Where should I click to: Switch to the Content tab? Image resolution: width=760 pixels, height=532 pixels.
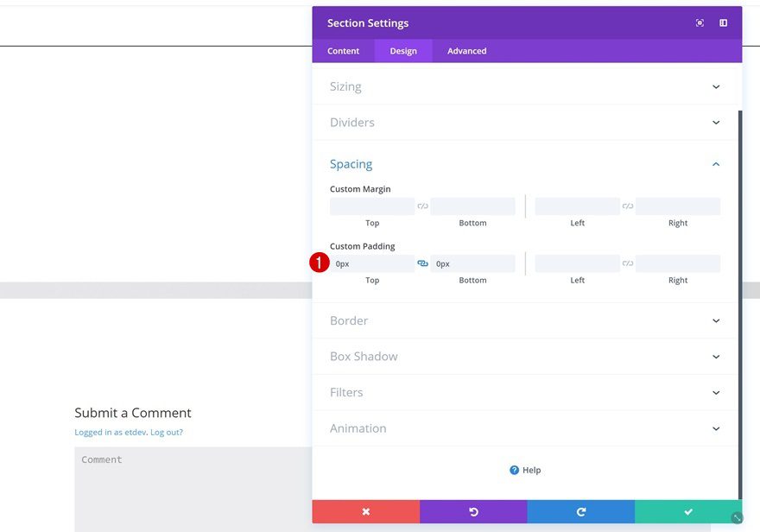(343, 51)
